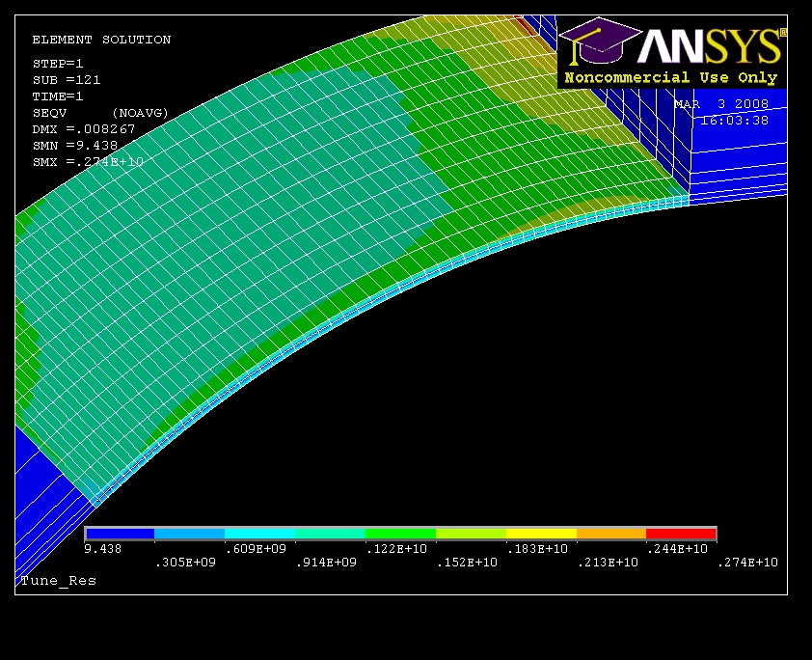Click the ELEMENT SOLUTION title text
This screenshot has height=660, width=812.
point(101,40)
